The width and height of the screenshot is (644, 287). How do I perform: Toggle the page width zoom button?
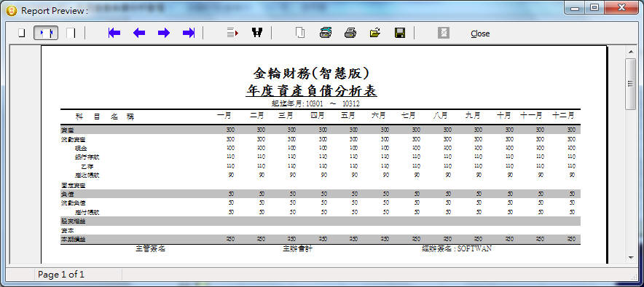pos(46,34)
